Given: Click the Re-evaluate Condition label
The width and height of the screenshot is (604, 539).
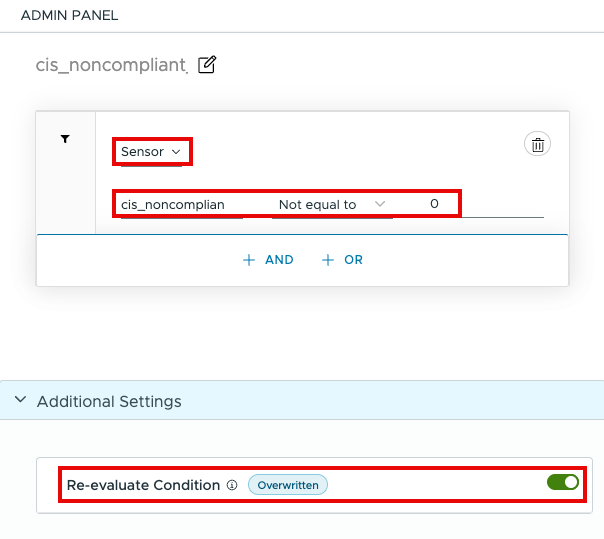Looking at the screenshot, I should [x=143, y=485].
